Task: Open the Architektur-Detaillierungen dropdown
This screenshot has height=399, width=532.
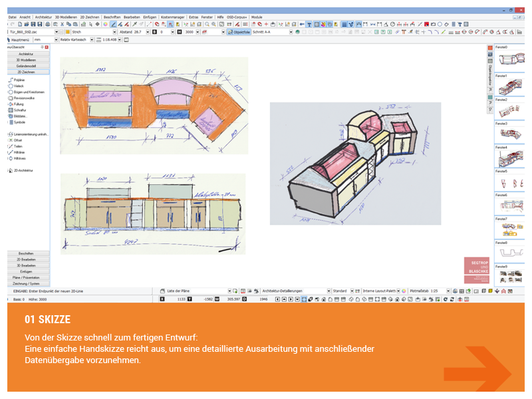Action: (x=329, y=291)
